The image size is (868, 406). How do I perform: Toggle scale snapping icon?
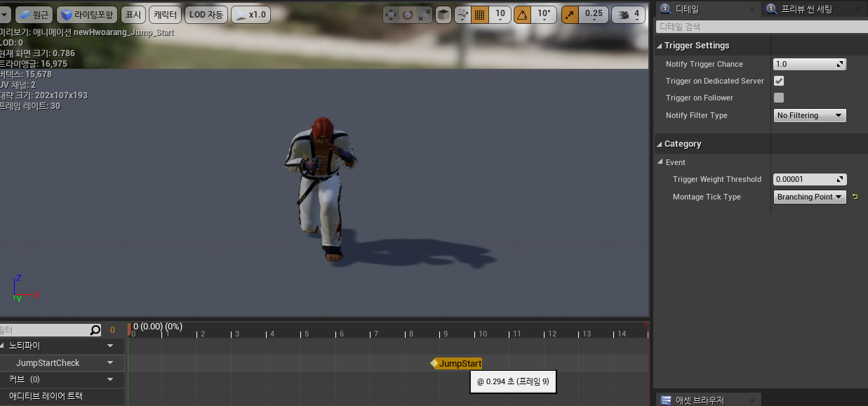point(570,14)
